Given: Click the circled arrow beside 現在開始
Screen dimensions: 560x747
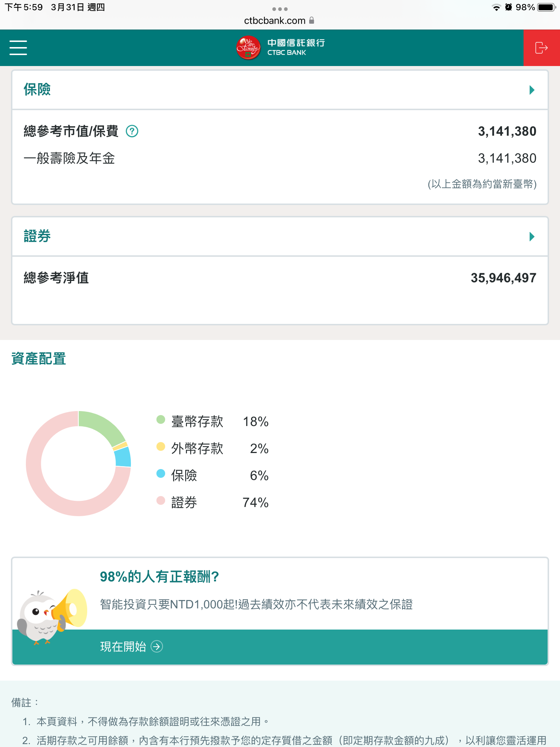Looking at the screenshot, I should tap(157, 647).
